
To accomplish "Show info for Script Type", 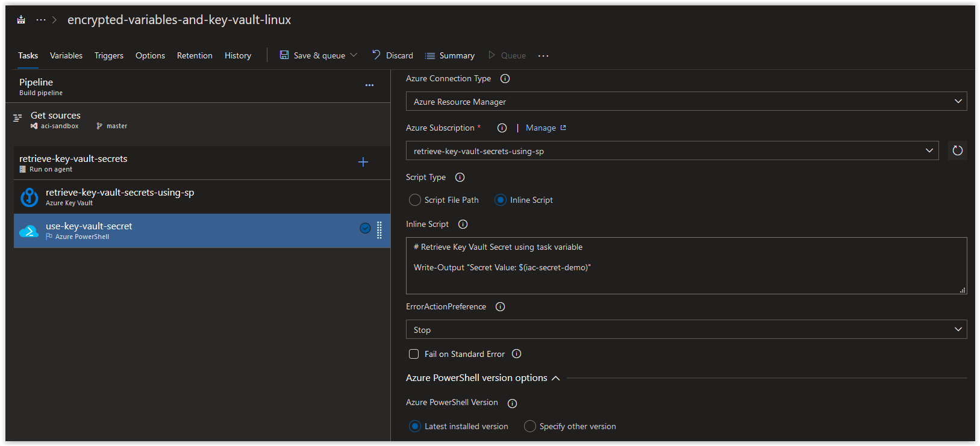I will (460, 178).
